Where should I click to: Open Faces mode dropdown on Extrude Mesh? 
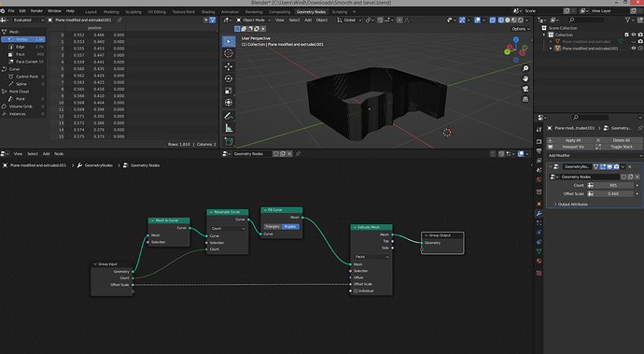tap(371, 257)
